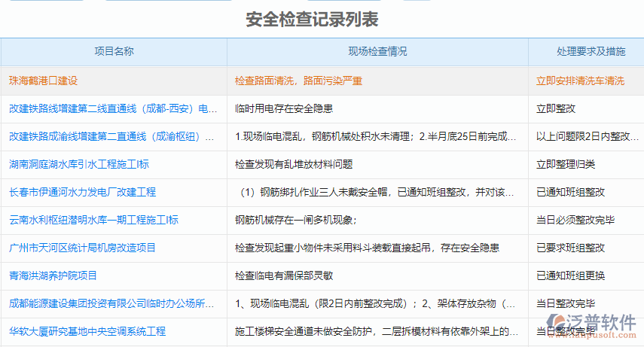This screenshot has width=644, height=347.
Task: Click the 现场检查情况 column header
Action: (x=377, y=52)
